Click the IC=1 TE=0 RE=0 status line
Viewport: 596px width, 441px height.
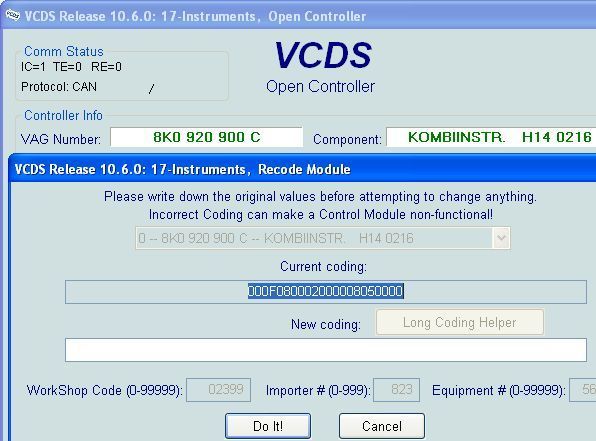click(71, 67)
